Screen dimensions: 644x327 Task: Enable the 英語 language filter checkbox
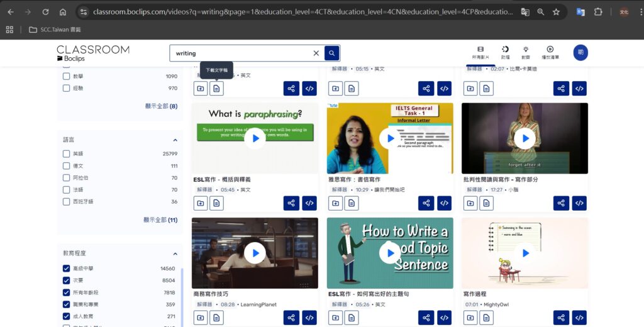pyautogui.click(x=67, y=153)
